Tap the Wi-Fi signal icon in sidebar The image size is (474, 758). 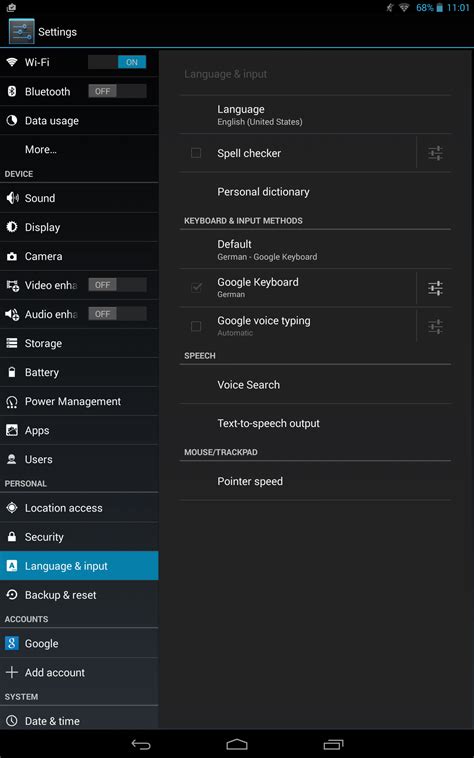[x=12, y=62]
